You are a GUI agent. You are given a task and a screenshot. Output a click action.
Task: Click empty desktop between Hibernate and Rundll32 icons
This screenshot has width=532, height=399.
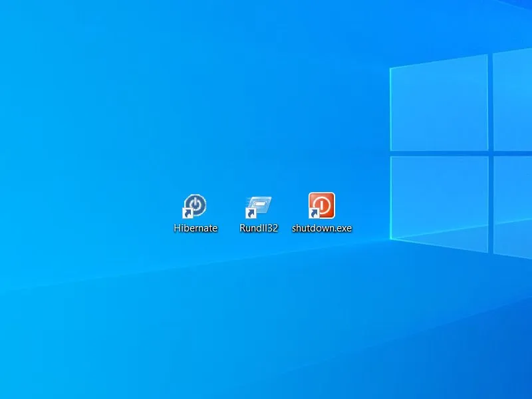227,207
